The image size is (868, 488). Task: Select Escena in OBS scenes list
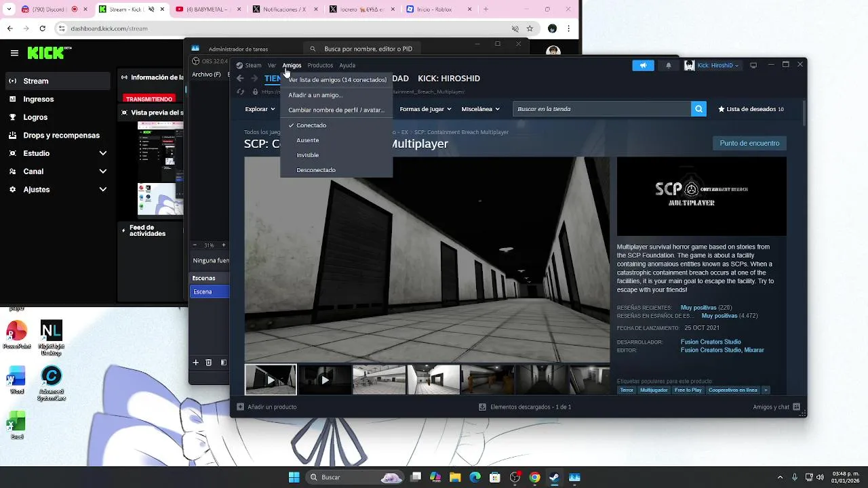click(x=210, y=291)
